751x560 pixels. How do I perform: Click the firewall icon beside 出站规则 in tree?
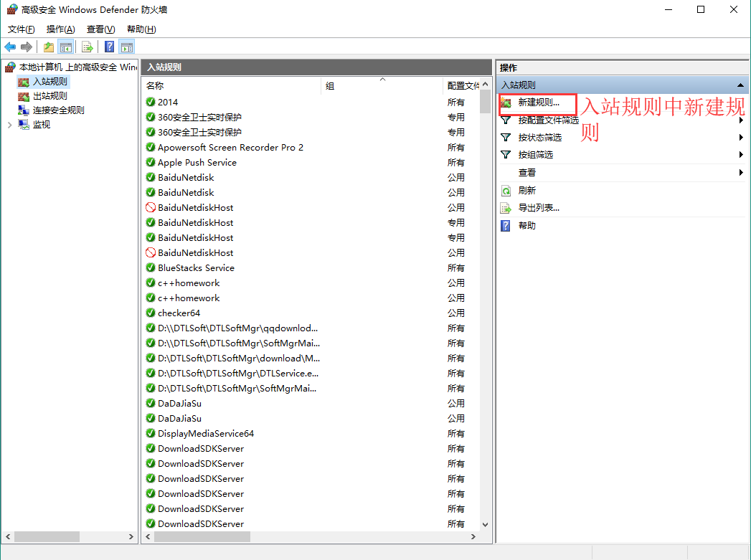point(24,96)
